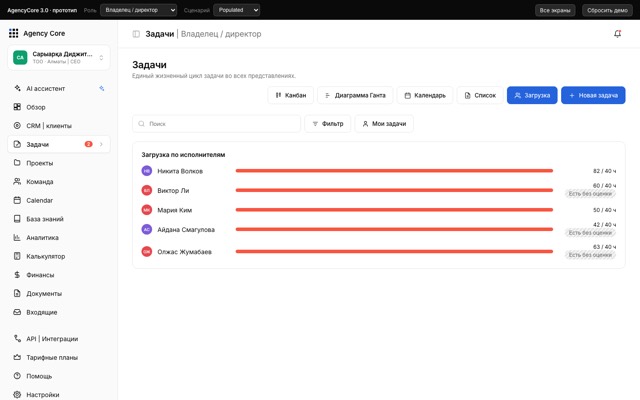Open the Роль Владелец / директор dropdown

(x=139, y=10)
